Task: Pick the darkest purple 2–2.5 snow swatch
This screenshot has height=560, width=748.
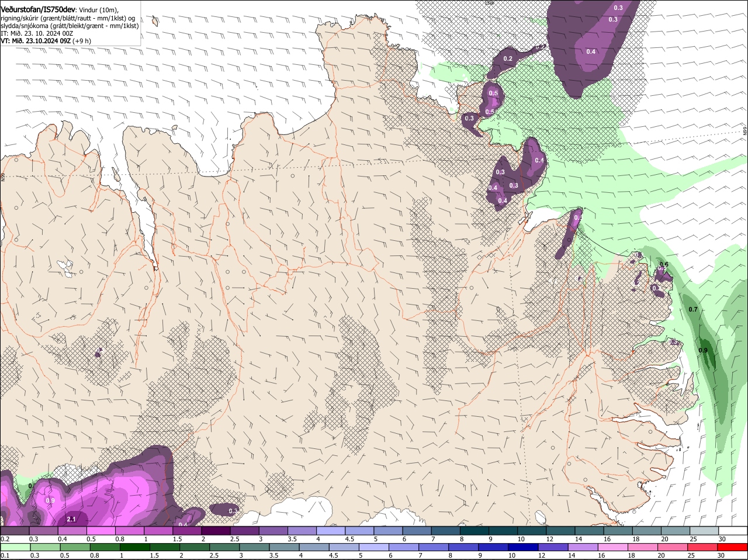Action: 216,530
